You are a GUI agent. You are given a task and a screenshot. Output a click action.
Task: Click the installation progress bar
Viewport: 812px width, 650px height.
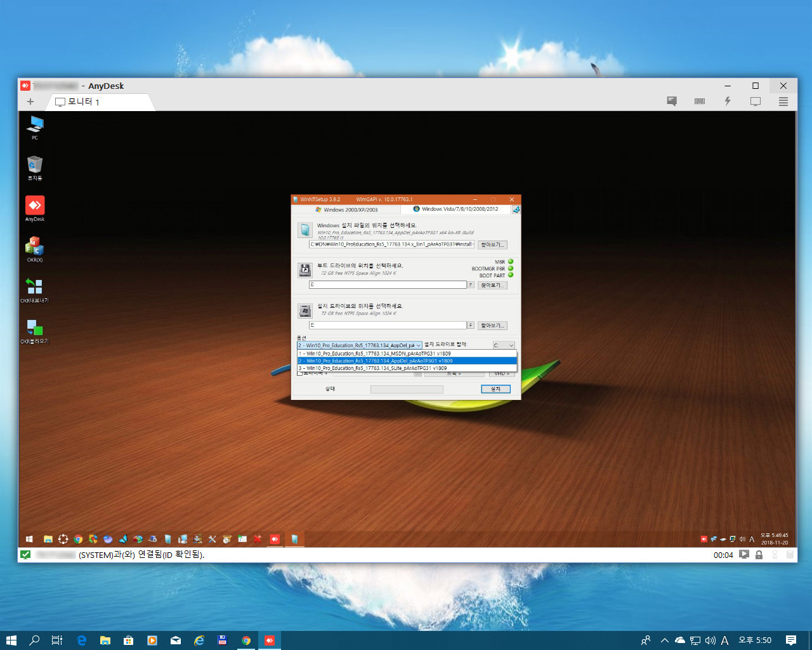(407, 389)
